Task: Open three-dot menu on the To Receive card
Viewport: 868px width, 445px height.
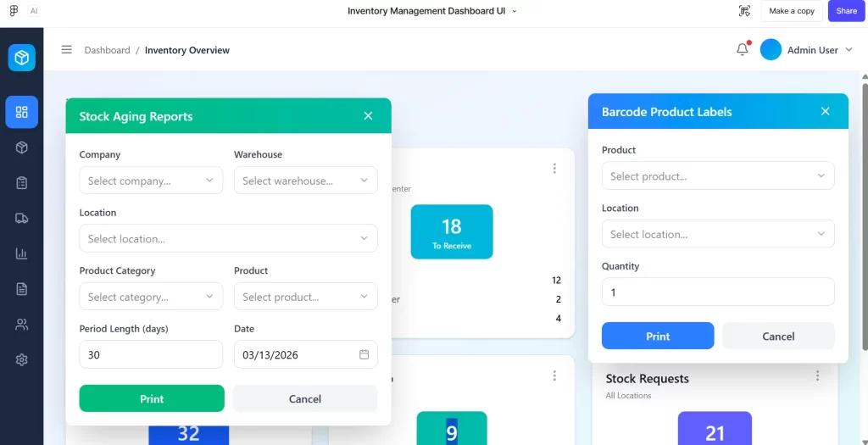Action: coord(554,169)
